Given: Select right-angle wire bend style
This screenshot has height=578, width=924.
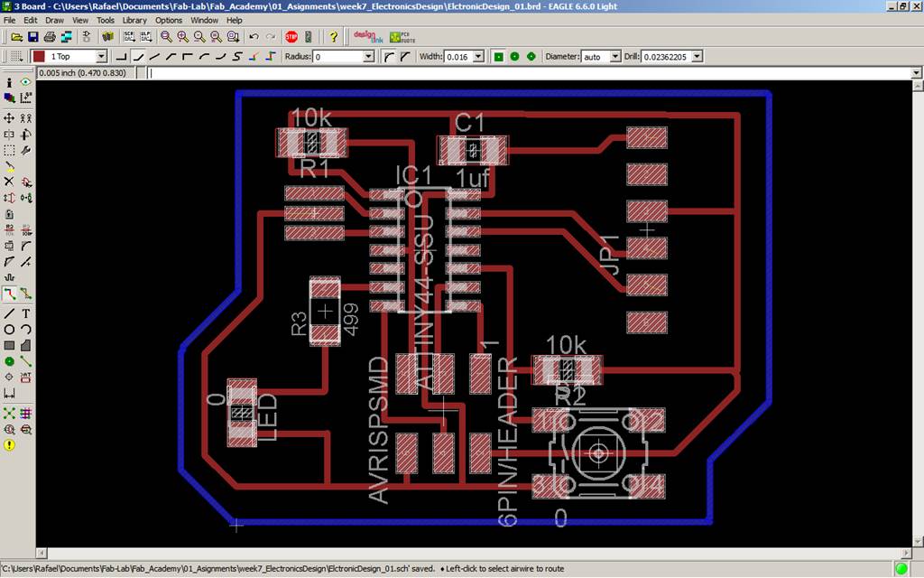Looking at the screenshot, I should [122, 57].
